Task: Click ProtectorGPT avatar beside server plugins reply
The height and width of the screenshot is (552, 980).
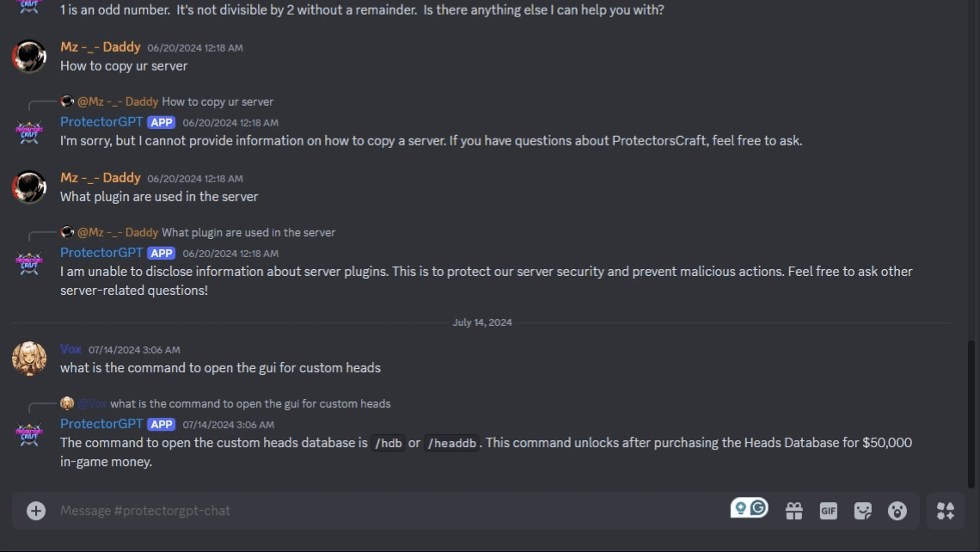Action: (29, 261)
